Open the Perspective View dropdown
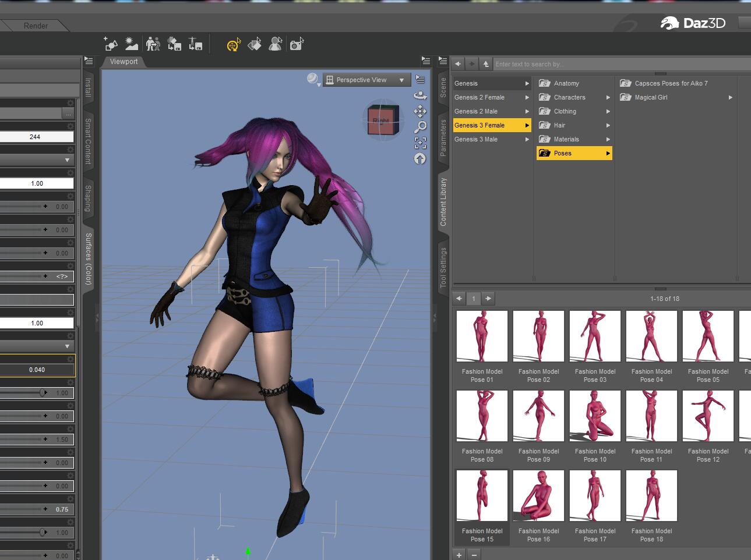The height and width of the screenshot is (560, 751). (366, 80)
